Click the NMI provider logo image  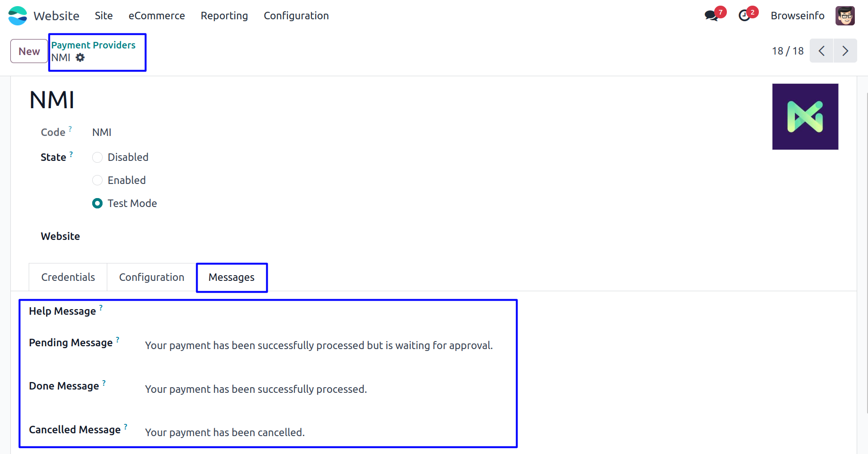tap(805, 117)
